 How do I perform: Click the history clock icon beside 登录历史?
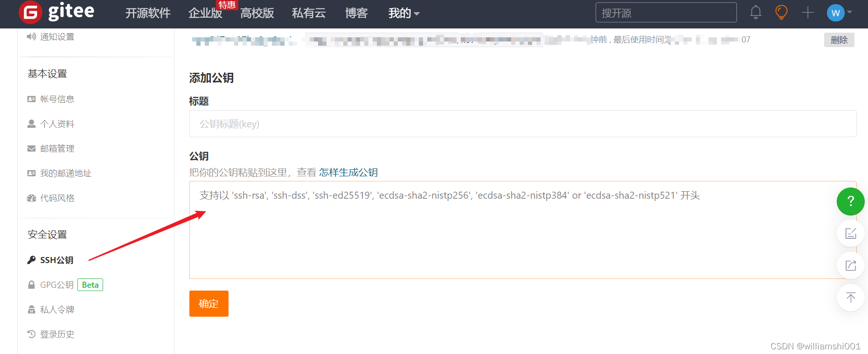pos(31,334)
